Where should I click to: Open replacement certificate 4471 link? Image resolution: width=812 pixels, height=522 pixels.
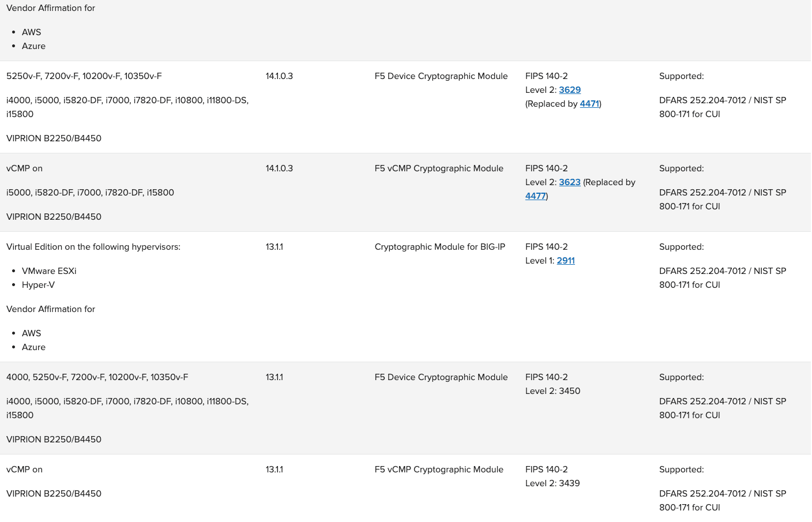click(x=589, y=104)
